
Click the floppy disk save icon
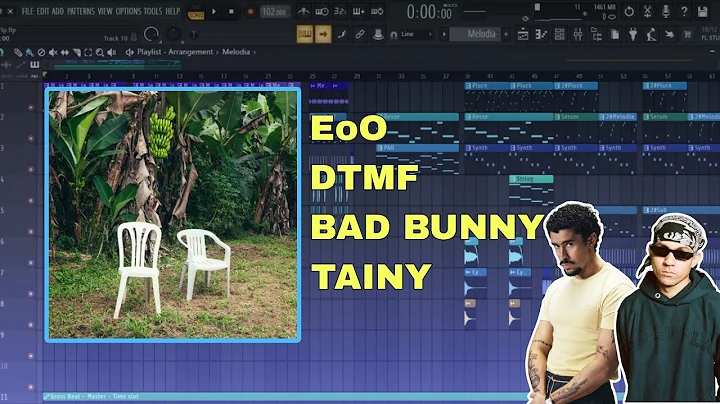coord(702,11)
